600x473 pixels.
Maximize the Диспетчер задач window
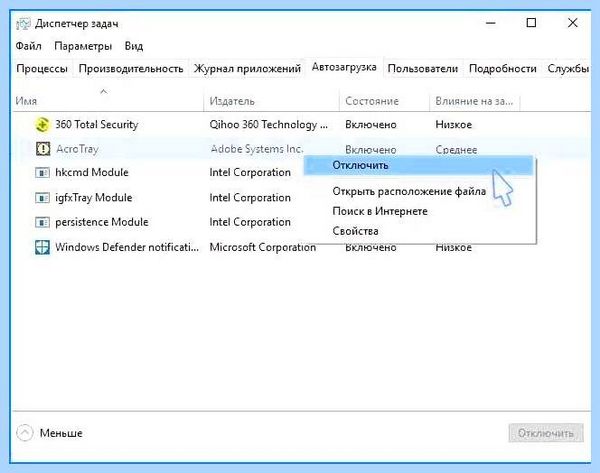point(531,23)
